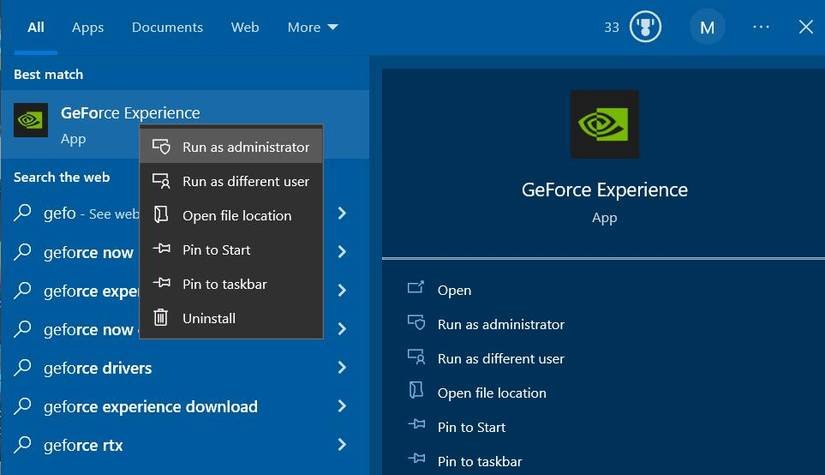Click shield icon for Run as administrator in right pane

tap(416, 324)
